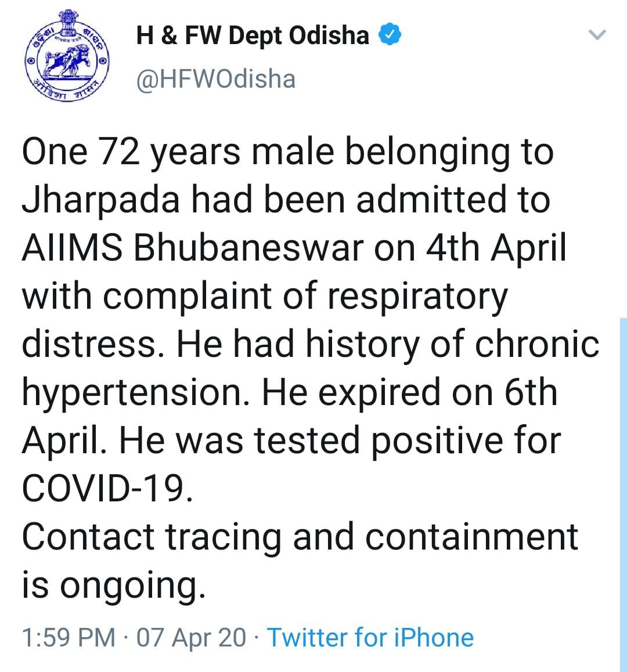Click the blue scrollbar on the right edge
Viewport: 627px width, 672px height.
pos(623,493)
